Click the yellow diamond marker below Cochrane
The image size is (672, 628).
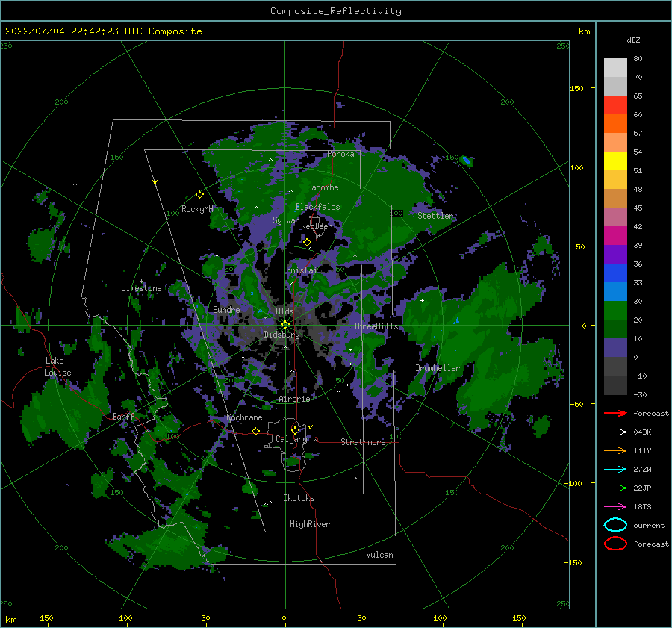tap(255, 431)
